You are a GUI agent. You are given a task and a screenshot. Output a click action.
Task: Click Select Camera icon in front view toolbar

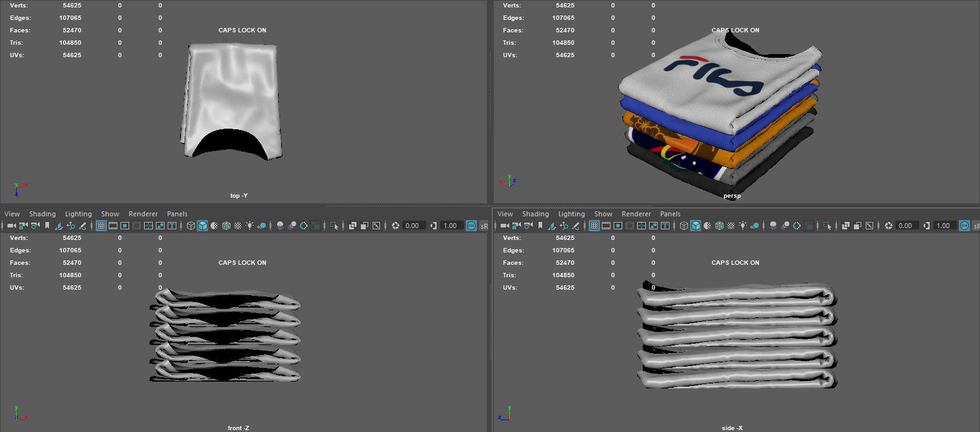[x=11, y=226]
